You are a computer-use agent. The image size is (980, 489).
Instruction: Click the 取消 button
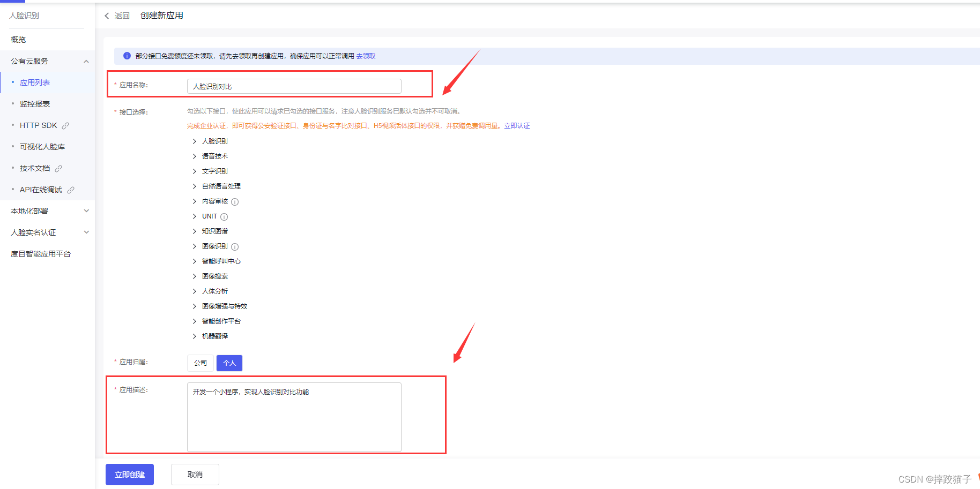click(x=195, y=475)
